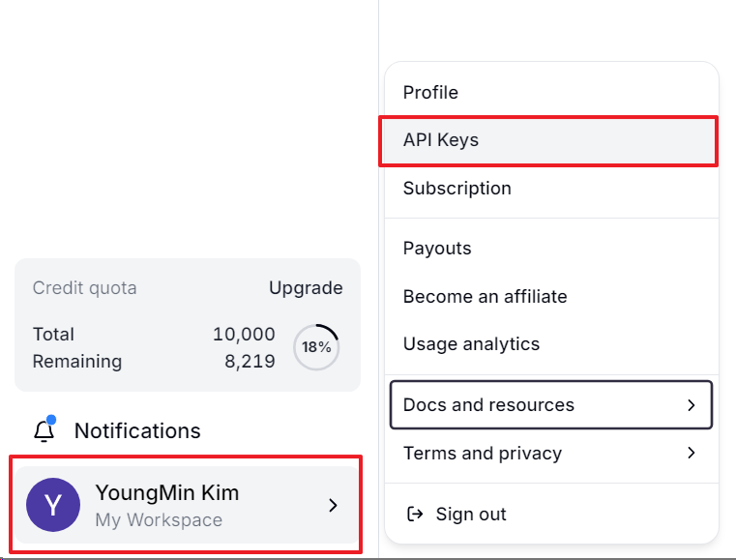Click the 18% credit usage ring
This screenshot has height=560, width=736.
click(x=316, y=347)
